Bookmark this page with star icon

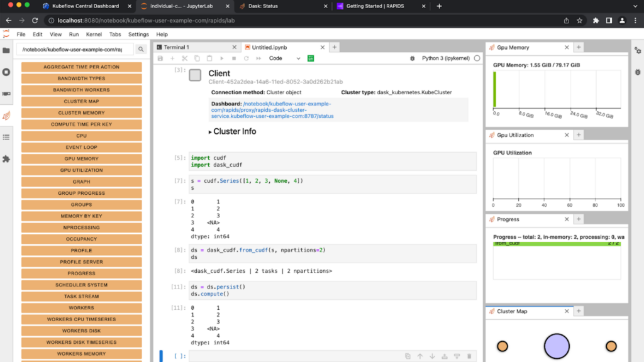pos(579,20)
